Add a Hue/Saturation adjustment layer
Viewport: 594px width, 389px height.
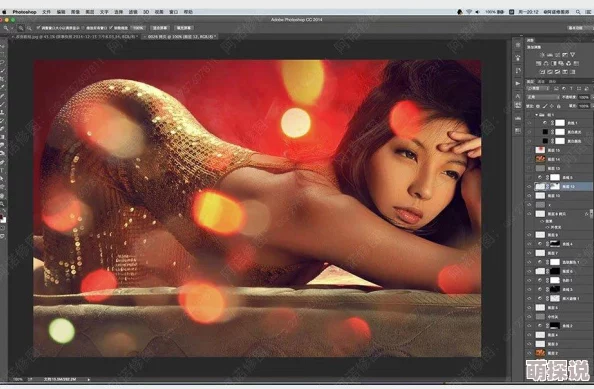point(539,63)
